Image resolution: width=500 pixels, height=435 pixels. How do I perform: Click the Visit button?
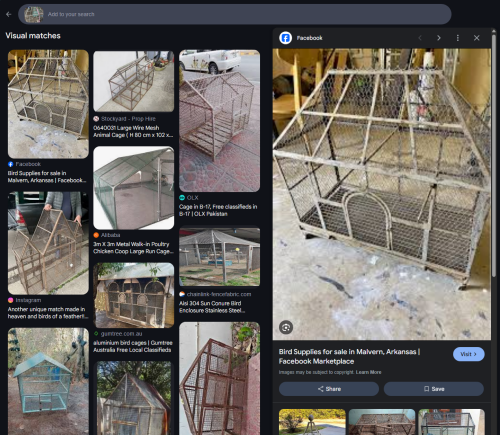469,354
